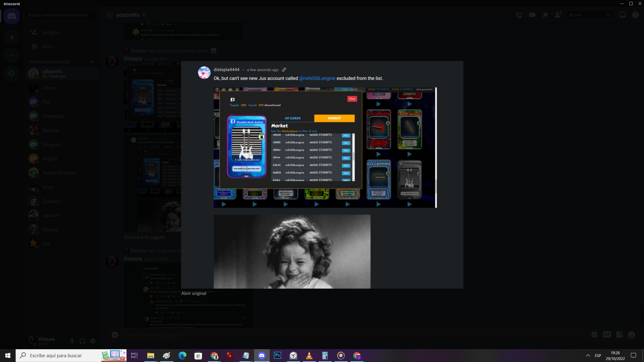Toggle microphone mute in the user panel

click(x=72, y=341)
